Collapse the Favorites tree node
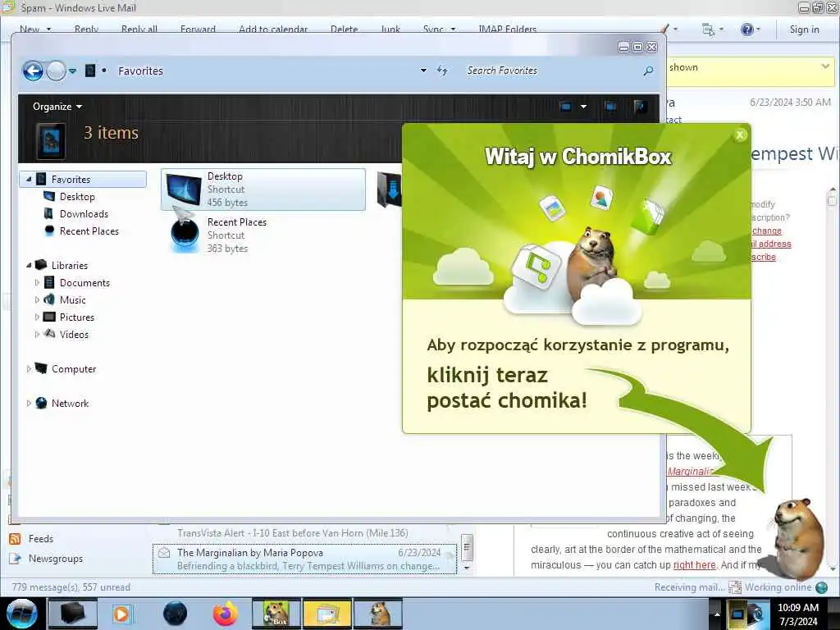 tap(29, 180)
